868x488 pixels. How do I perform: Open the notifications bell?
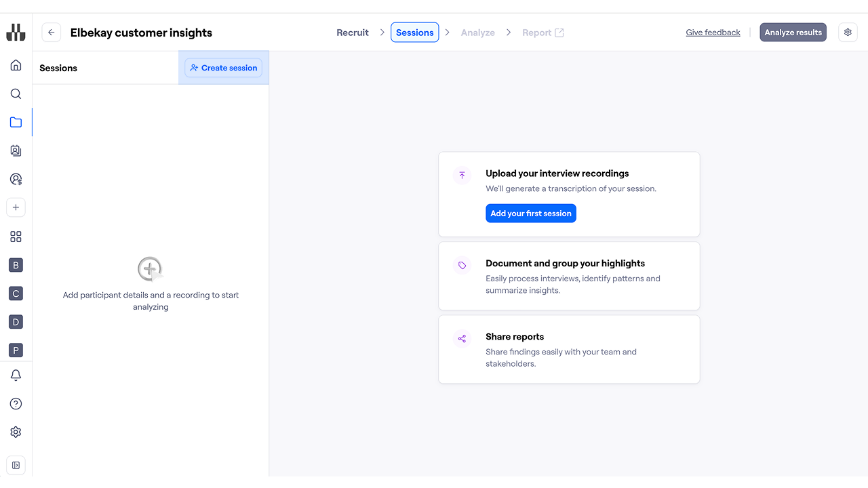(x=16, y=375)
